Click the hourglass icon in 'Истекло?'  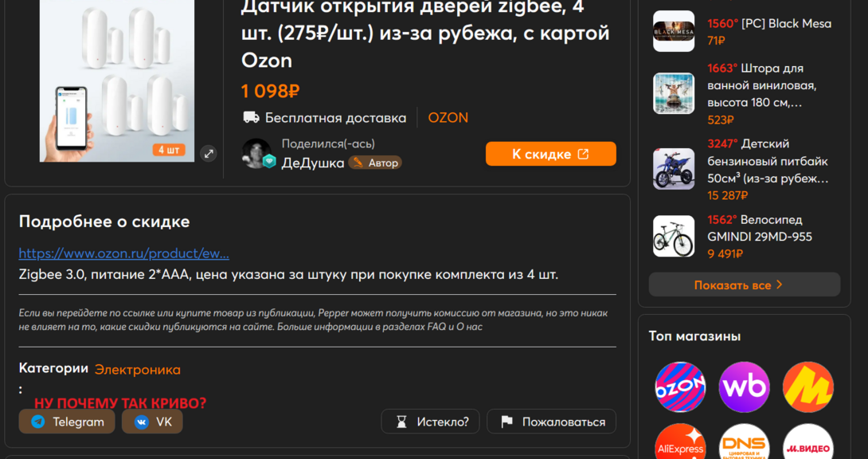pos(401,422)
